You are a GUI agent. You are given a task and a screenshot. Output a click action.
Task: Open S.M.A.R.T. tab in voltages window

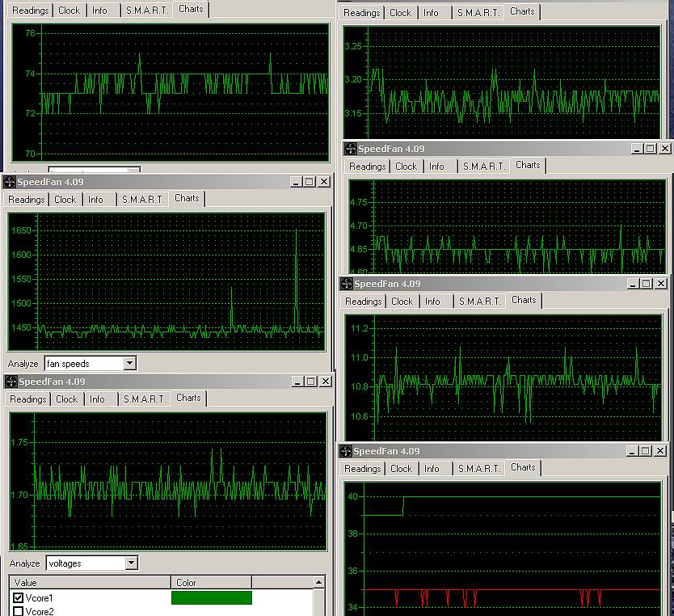point(143,399)
